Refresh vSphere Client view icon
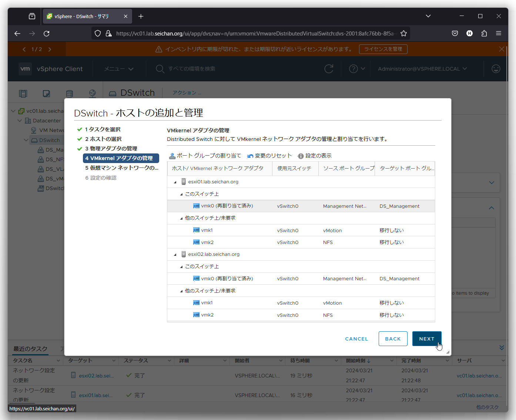516x420 pixels. point(329,69)
